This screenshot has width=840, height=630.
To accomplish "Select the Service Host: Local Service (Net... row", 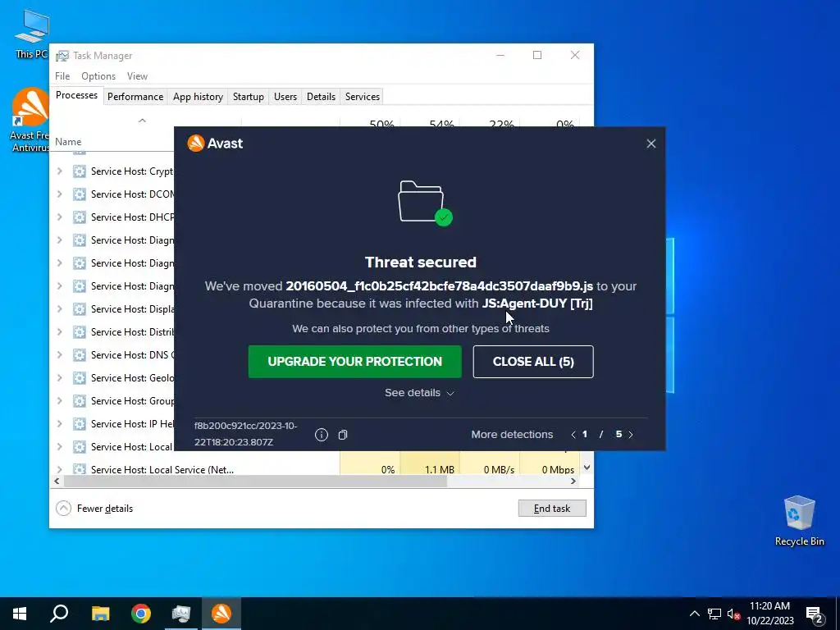I will (x=314, y=470).
